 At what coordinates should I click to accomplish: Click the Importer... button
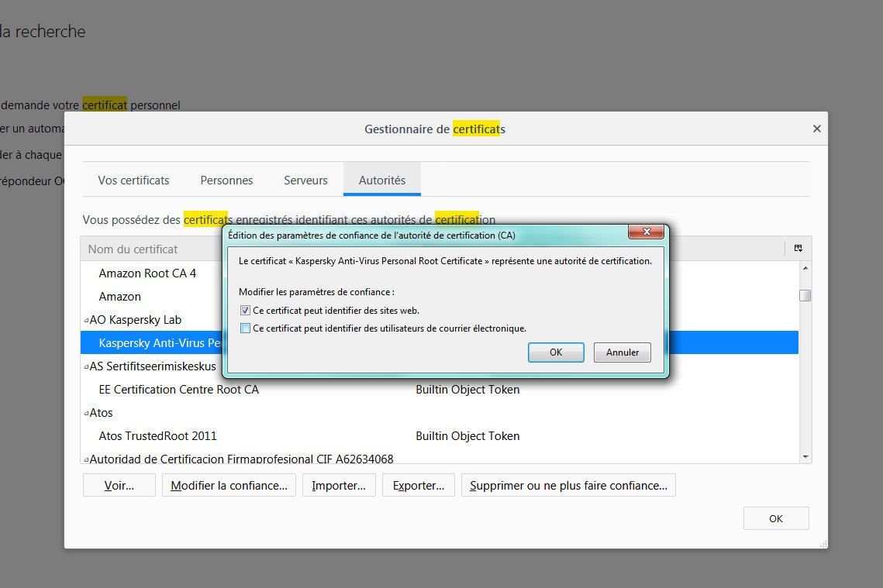pyautogui.click(x=339, y=486)
